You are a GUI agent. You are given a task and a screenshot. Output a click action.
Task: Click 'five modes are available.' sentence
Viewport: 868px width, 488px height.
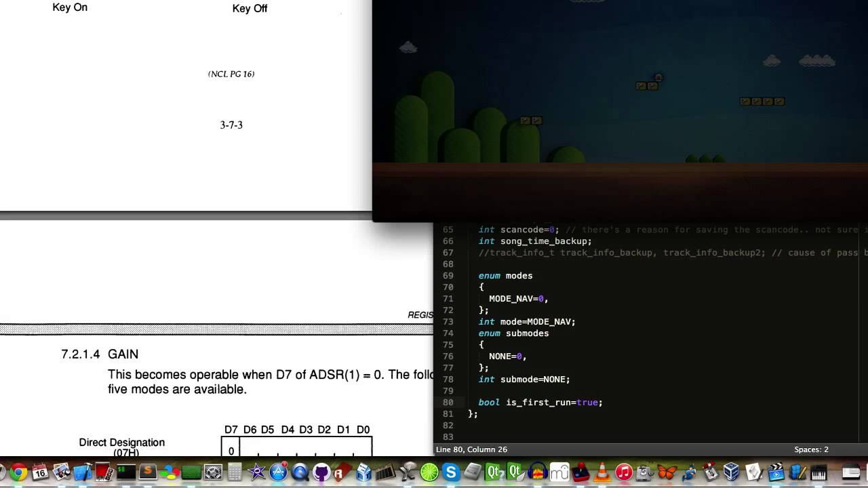(177, 390)
